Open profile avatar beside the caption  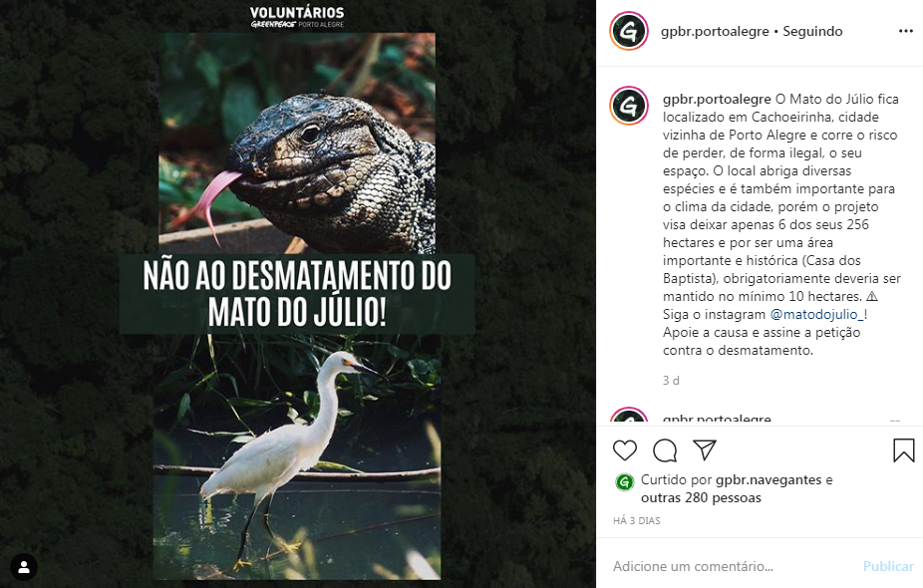[x=629, y=106]
